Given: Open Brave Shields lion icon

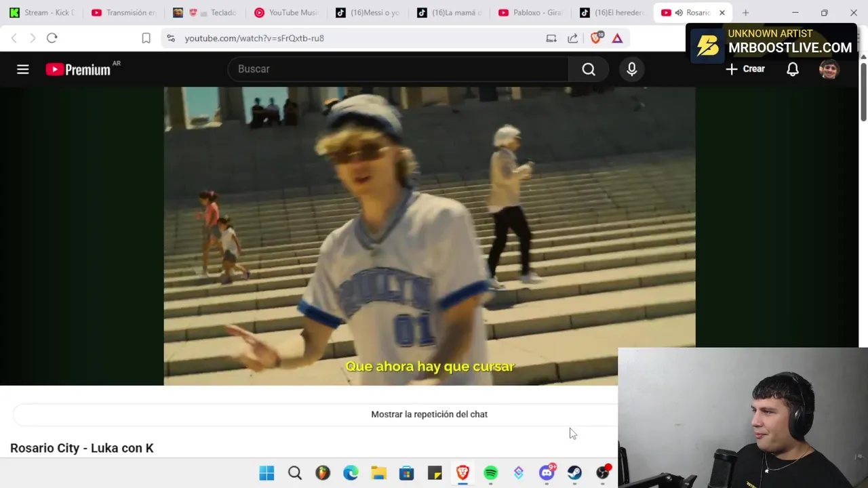Looking at the screenshot, I should click(x=596, y=38).
